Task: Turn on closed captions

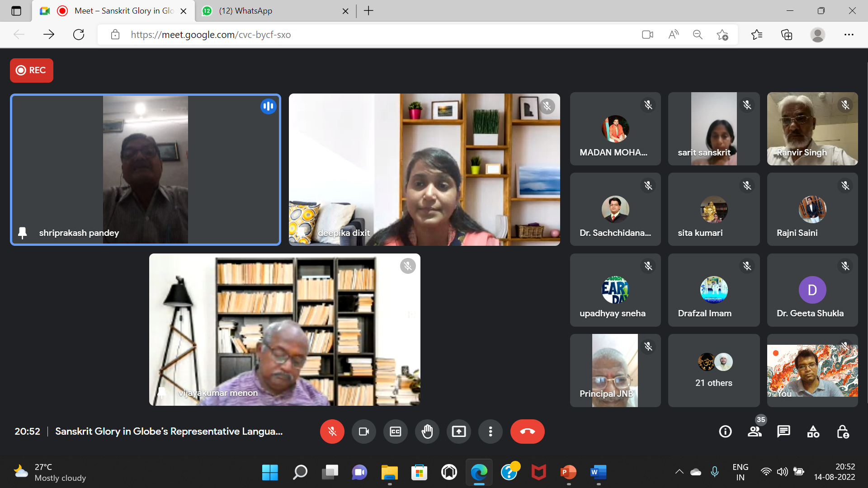Action: coord(395,432)
